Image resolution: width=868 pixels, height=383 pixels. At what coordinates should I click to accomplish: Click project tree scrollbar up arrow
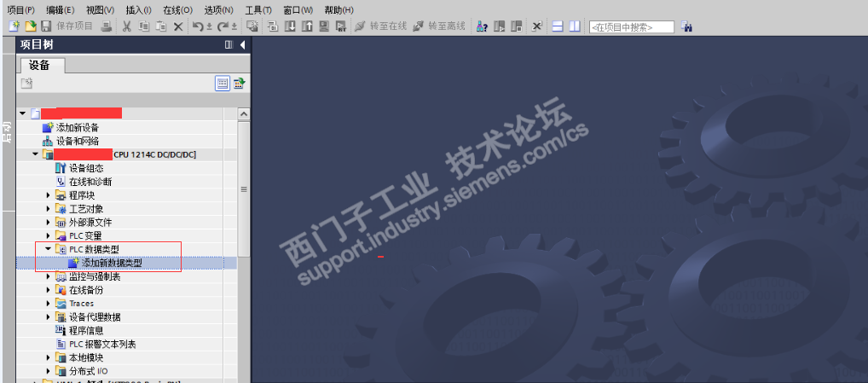click(x=244, y=113)
